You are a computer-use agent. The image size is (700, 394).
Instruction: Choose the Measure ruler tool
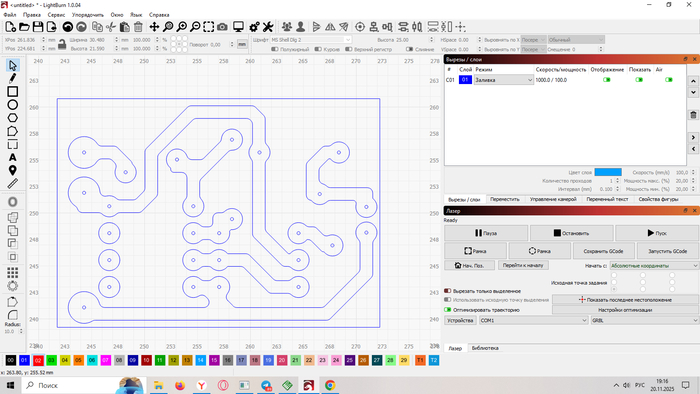(x=12, y=183)
